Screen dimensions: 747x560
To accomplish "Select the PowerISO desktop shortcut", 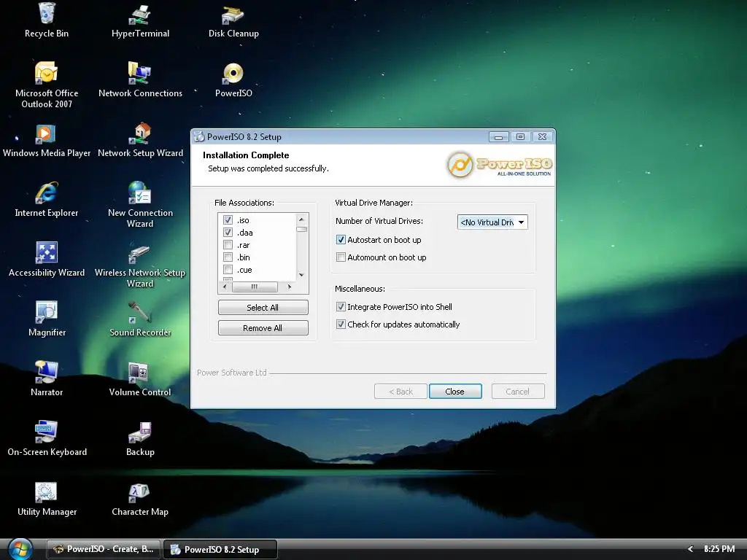I will (233, 79).
